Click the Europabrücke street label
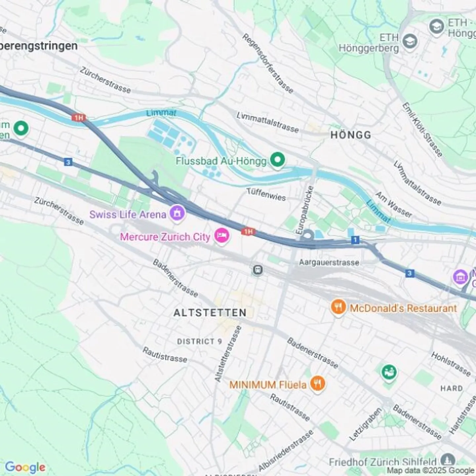This screenshot has height=476, width=476. coord(304,210)
